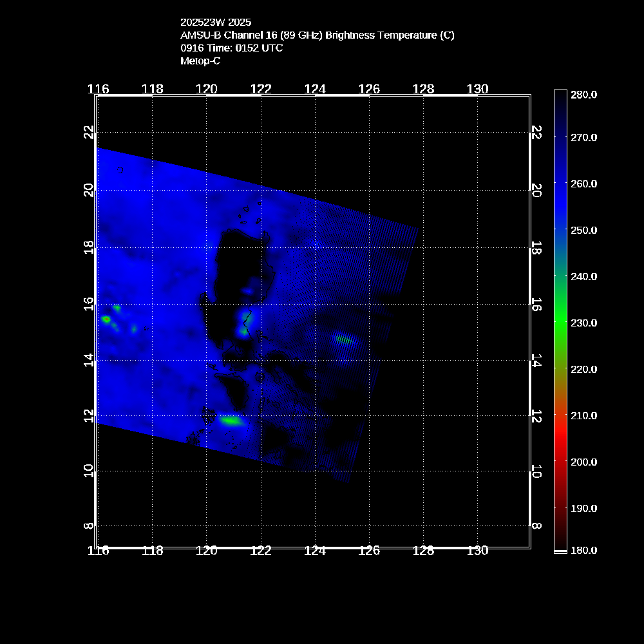Click the left axis latitude label 22

tap(89, 131)
